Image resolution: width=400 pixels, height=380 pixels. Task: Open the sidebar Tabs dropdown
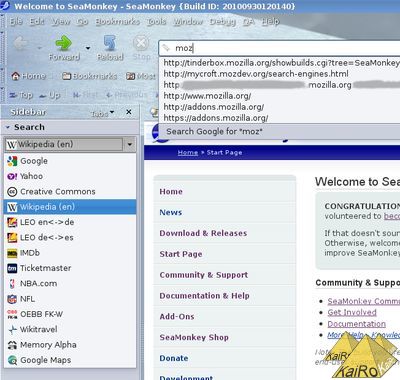(103, 113)
